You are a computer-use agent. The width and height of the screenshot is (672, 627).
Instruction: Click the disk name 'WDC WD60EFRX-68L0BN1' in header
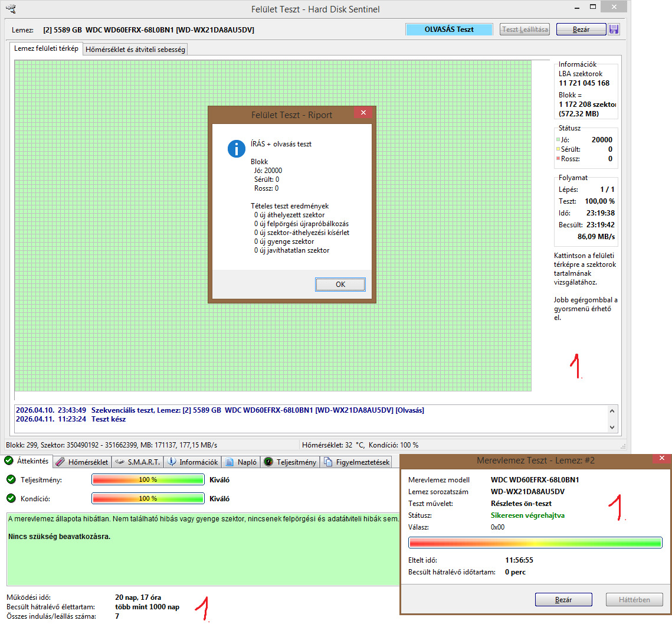point(129,30)
